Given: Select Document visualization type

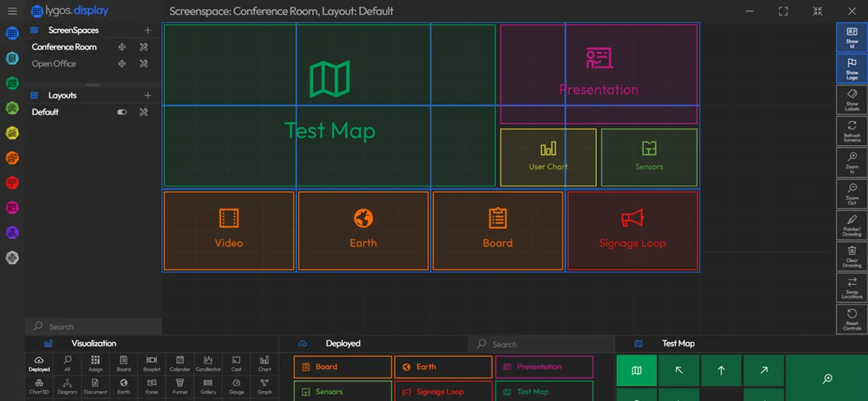Looking at the screenshot, I should pos(96,386).
